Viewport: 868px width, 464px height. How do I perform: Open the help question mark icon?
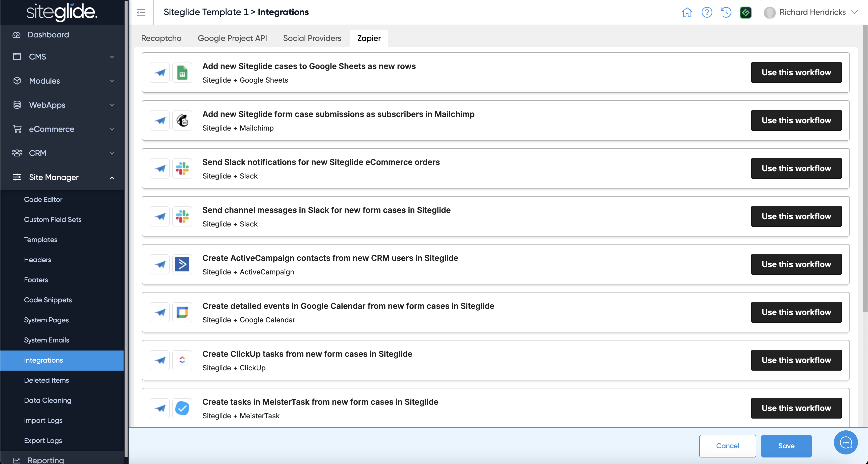(707, 13)
